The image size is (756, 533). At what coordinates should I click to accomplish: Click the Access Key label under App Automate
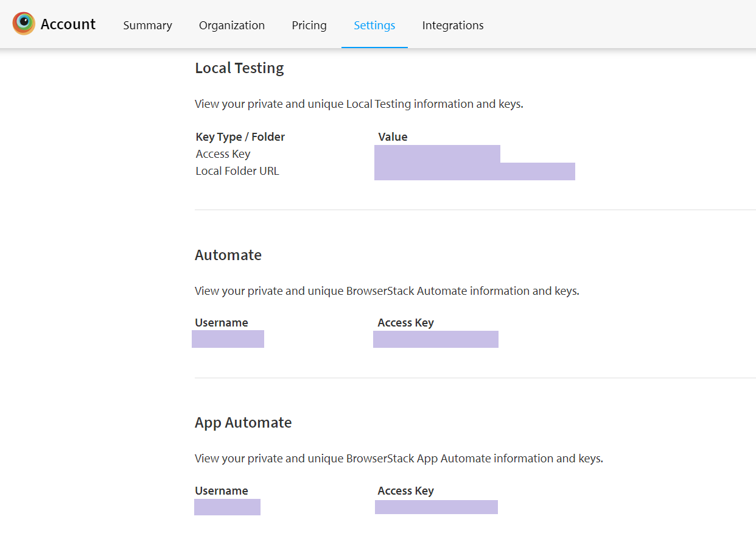click(x=405, y=491)
